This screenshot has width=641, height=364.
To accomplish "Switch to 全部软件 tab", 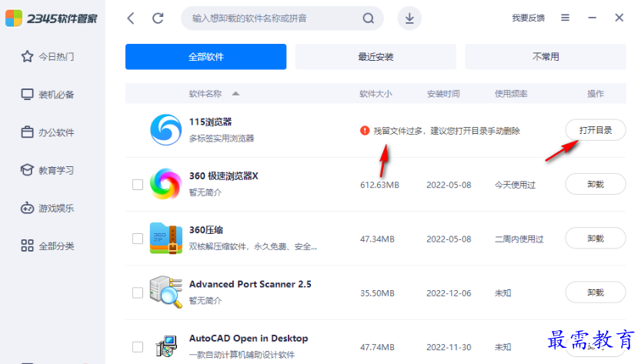I will tap(205, 56).
